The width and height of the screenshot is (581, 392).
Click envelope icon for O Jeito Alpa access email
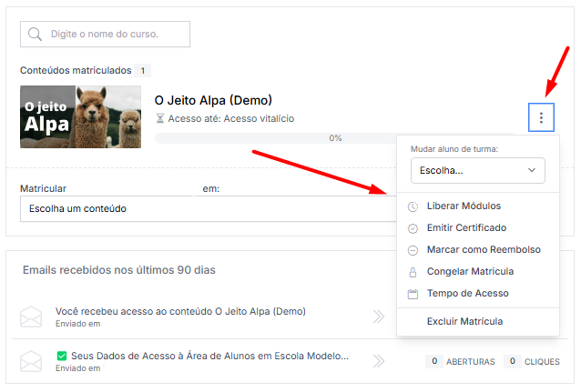(x=31, y=317)
